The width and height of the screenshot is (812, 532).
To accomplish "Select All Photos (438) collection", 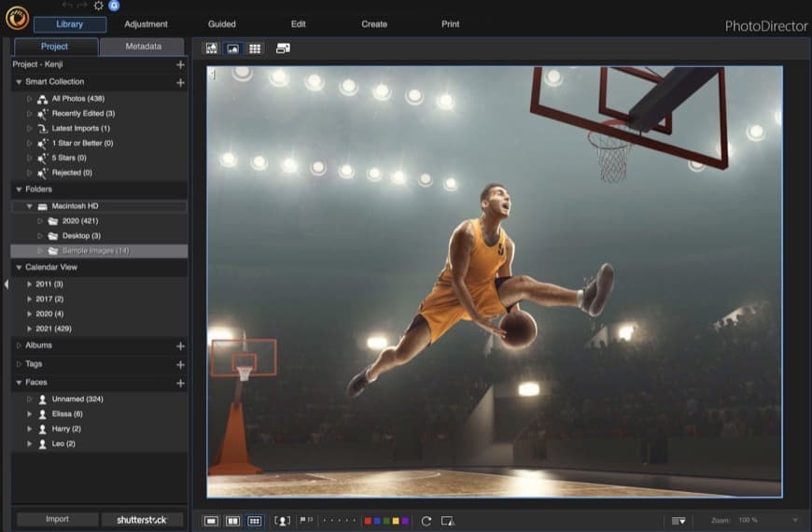I will (x=78, y=98).
